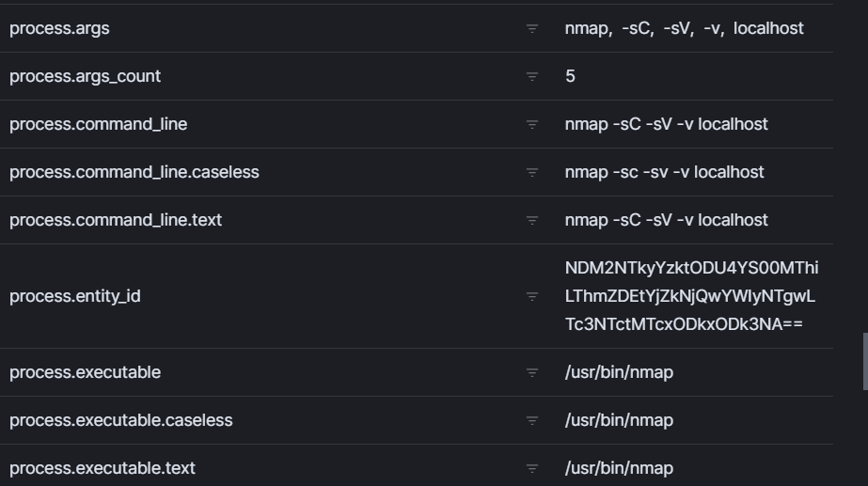Select lowercase 'nmap -sc -sv -v localhost' value

(664, 172)
